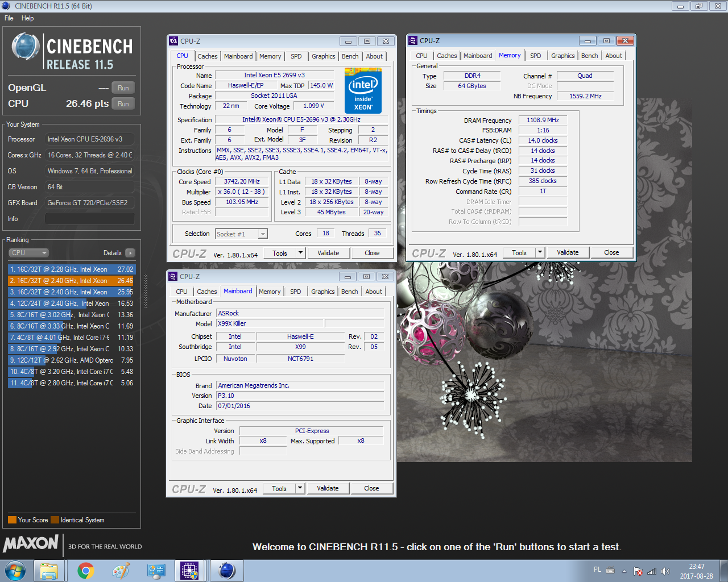
Task: Run the CPU benchmark test
Action: 123,104
